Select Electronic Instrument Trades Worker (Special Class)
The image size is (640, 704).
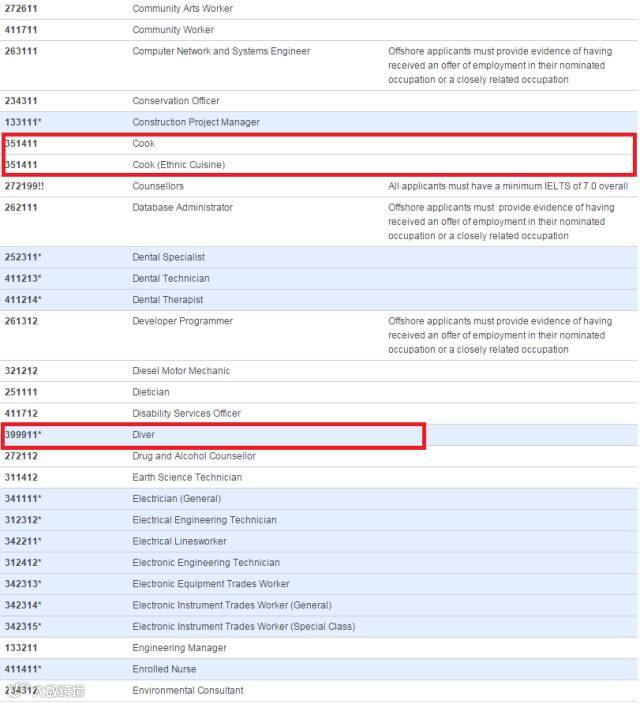pyautogui.click(x=243, y=627)
